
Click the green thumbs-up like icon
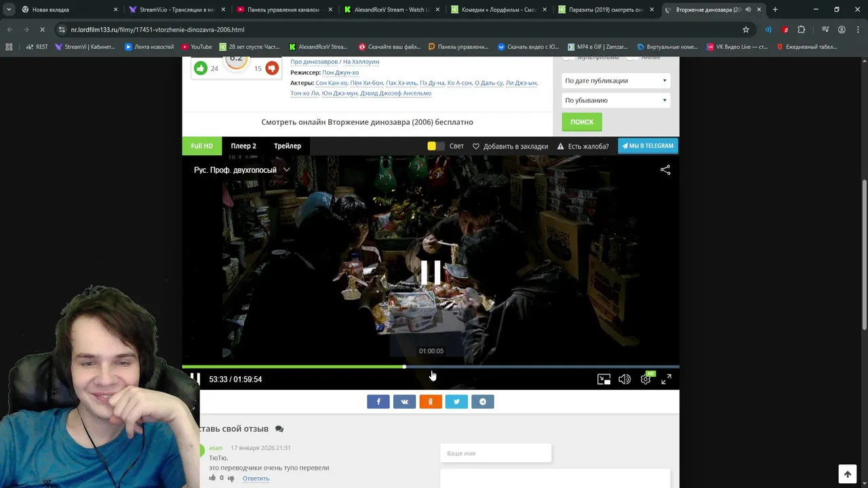click(x=201, y=68)
